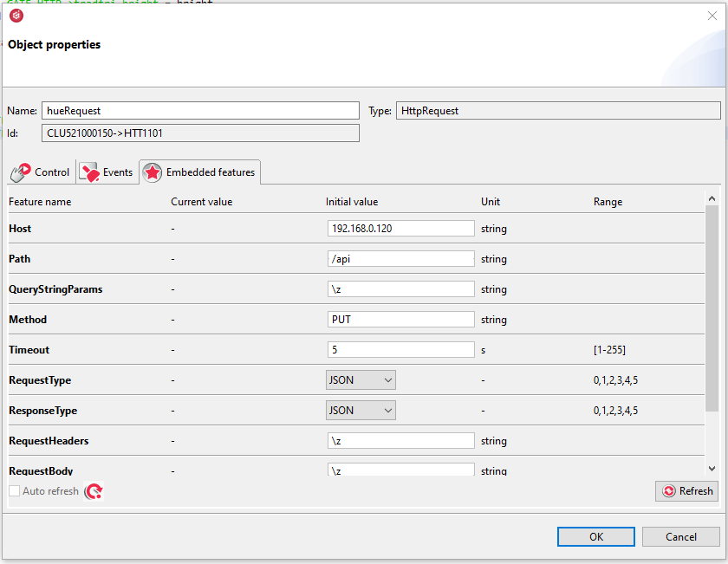
Task: Open the RequestType JSON dropdown
Action: [x=361, y=379]
